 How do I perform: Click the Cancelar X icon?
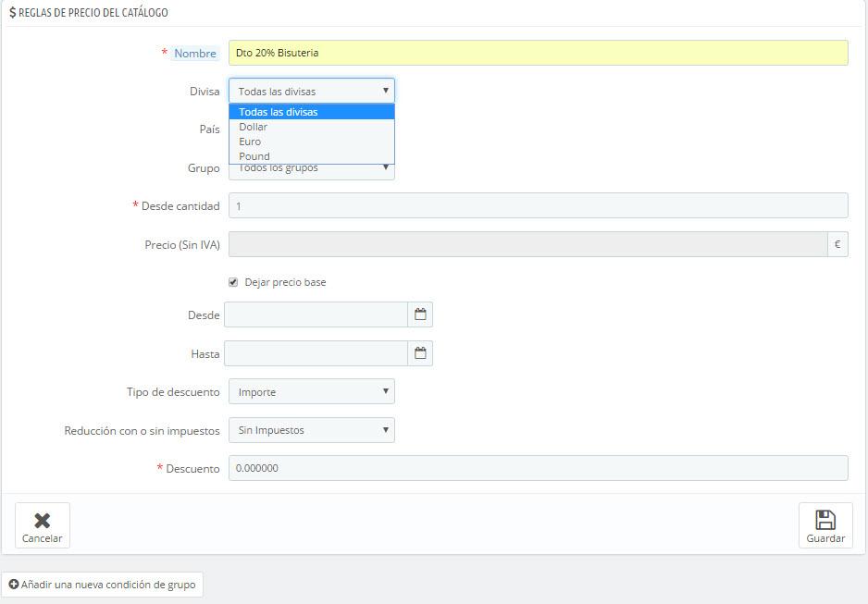click(42, 521)
